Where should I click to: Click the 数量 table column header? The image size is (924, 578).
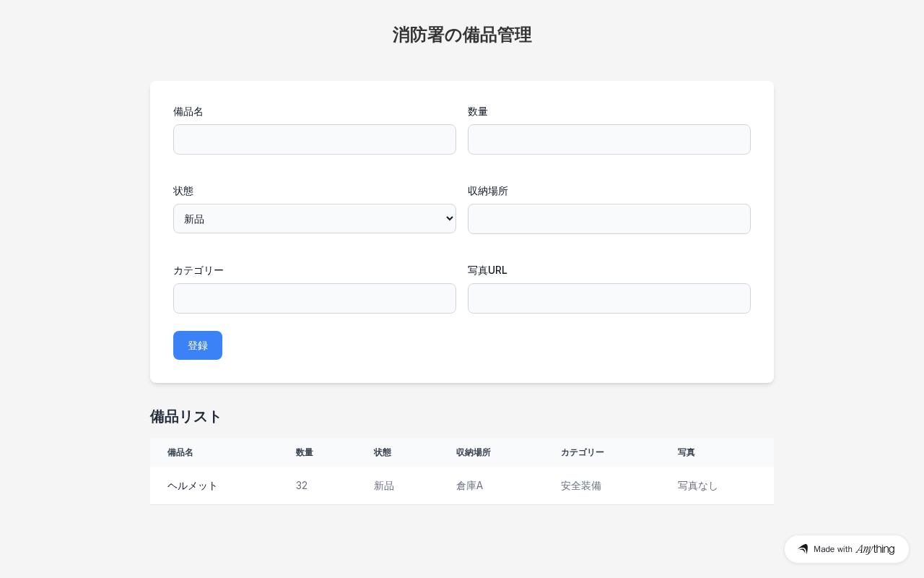pos(305,452)
